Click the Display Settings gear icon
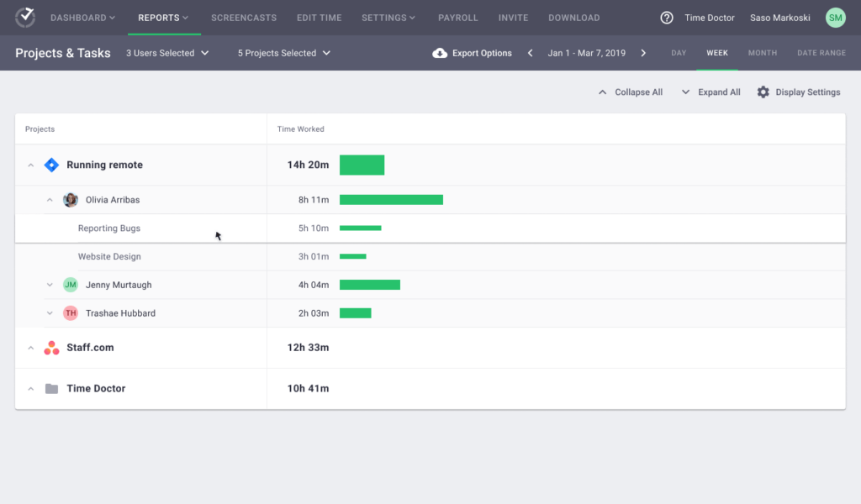Image resolution: width=861 pixels, height=504 pixels. tap(763, 92)
